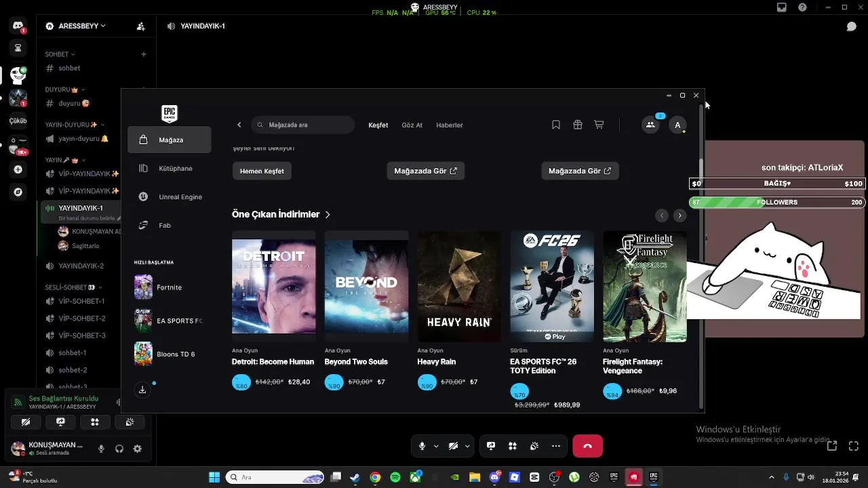Open Discord direct messages home icon
The image size is (868, 488).
click(x=18, y=26)
